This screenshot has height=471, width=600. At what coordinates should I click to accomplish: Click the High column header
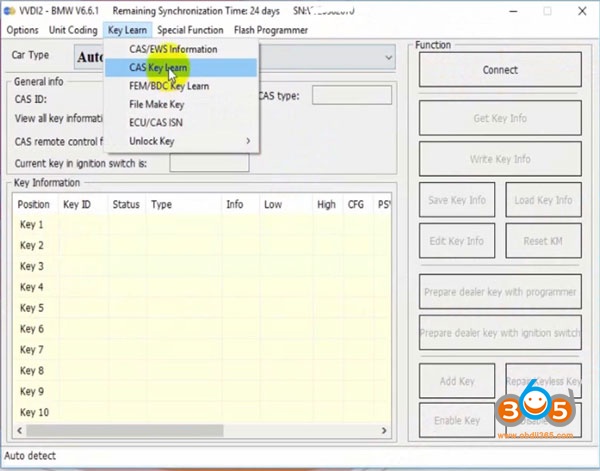tap(326, 205)
